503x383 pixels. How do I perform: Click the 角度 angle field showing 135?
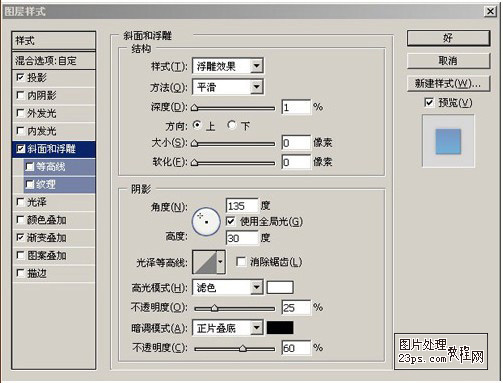[x=242, y=206]
